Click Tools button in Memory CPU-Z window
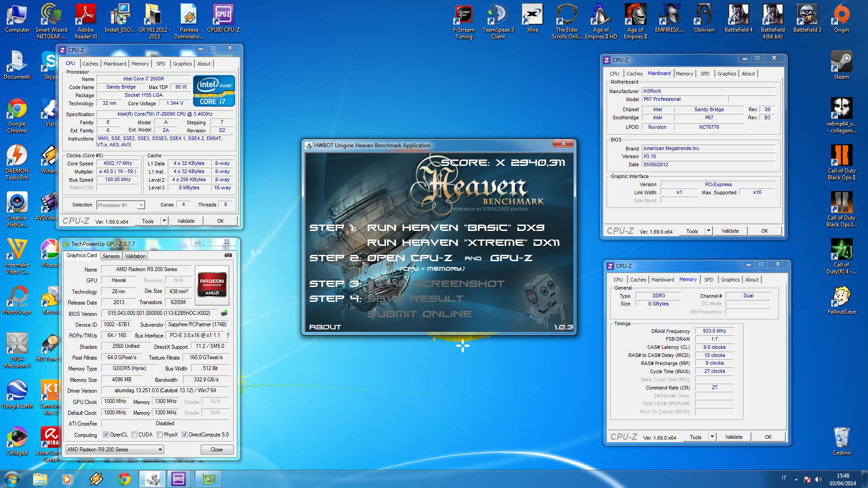868x488 pixels. pyautogui.click(x=696, y=437)
